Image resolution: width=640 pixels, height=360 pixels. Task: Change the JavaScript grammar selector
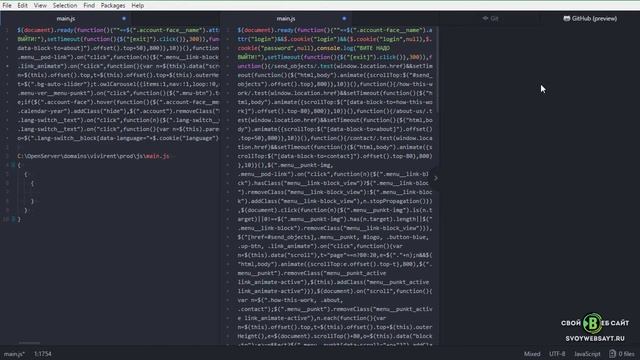[587, 354]
